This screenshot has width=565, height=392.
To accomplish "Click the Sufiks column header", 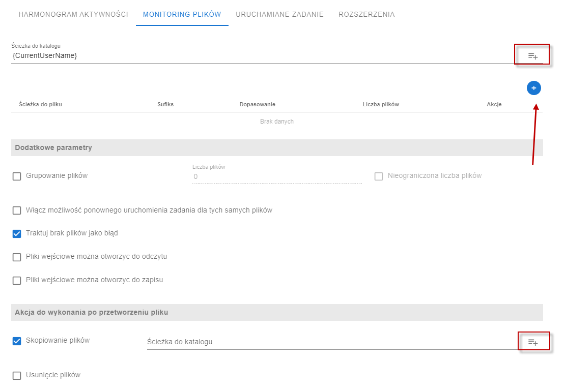I will [x=165, y=104].
